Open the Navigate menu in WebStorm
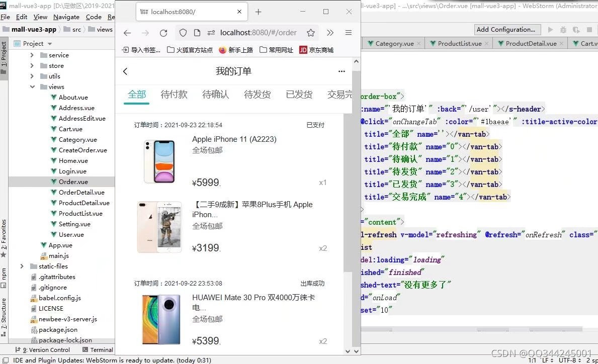The width and height of the screenshot is (598, 364). [66, 17]
